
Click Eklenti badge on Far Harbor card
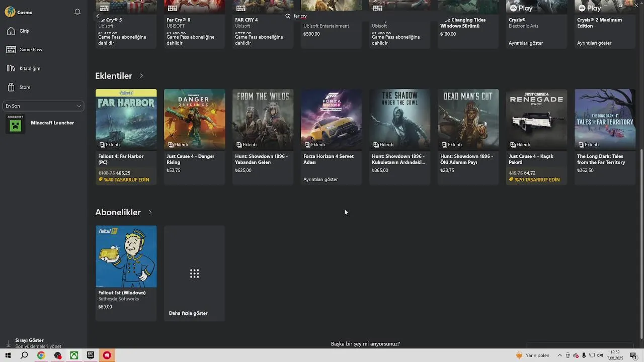click(109, 145)
